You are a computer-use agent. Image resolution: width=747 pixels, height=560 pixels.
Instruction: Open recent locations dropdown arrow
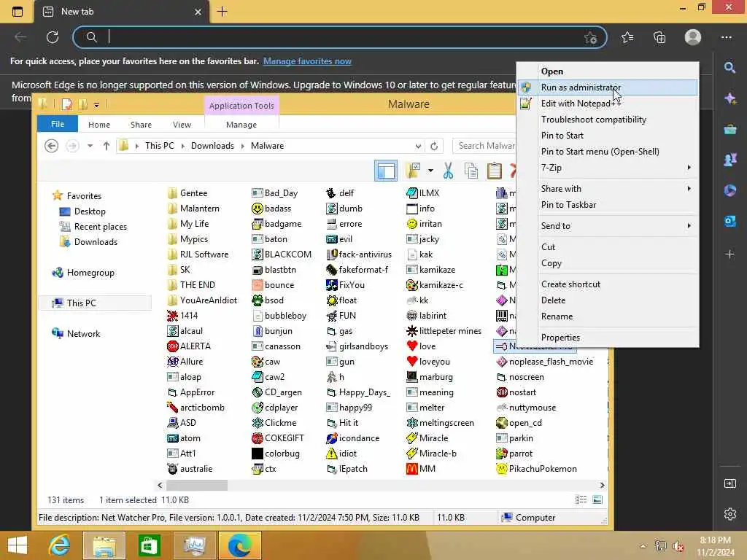[x=90, y=146]
